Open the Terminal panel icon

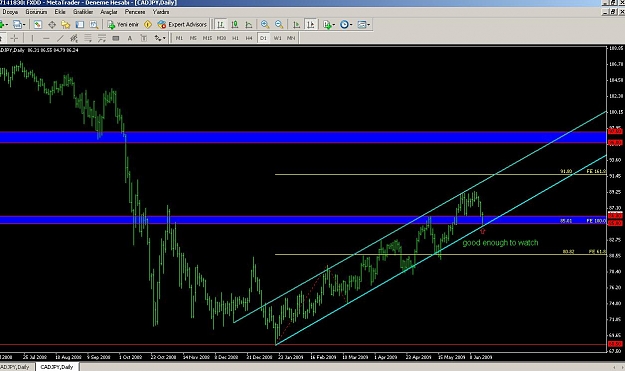[80, 25]
